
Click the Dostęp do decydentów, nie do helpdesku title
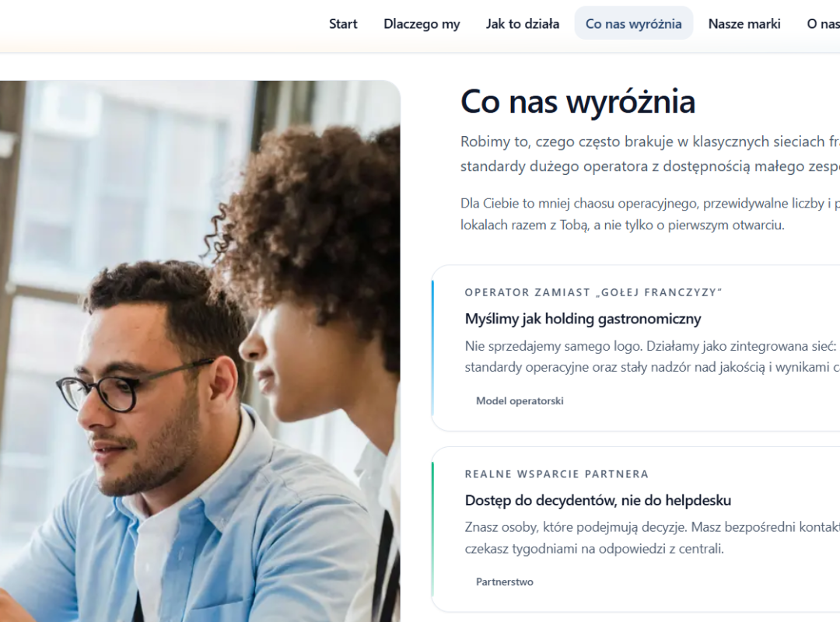(x=598, y=501)
